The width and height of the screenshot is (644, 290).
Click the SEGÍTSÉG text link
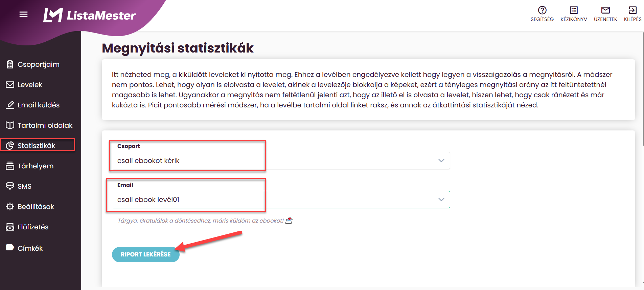(542, 19)
